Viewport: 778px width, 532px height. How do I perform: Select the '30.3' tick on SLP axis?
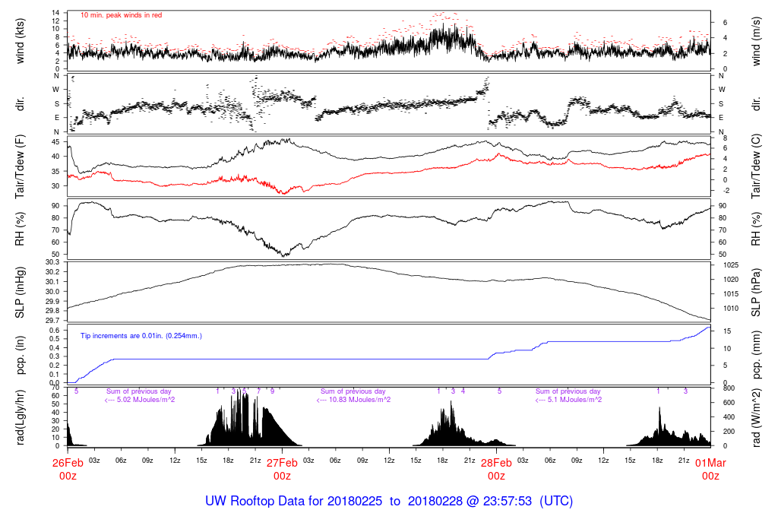point(52,262)
